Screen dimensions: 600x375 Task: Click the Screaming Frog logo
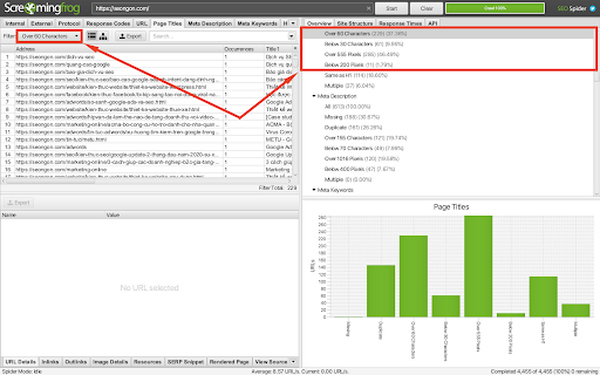(x=42, y=8)
